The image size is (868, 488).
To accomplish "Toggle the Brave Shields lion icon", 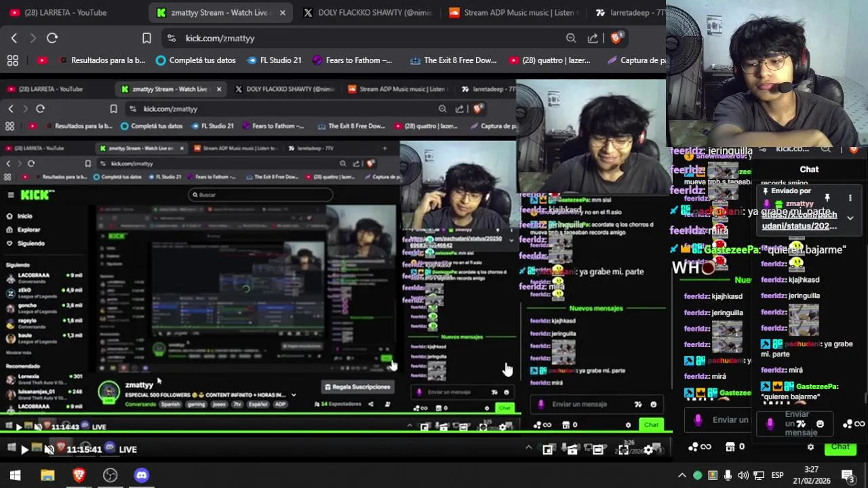I will (616, 38).
